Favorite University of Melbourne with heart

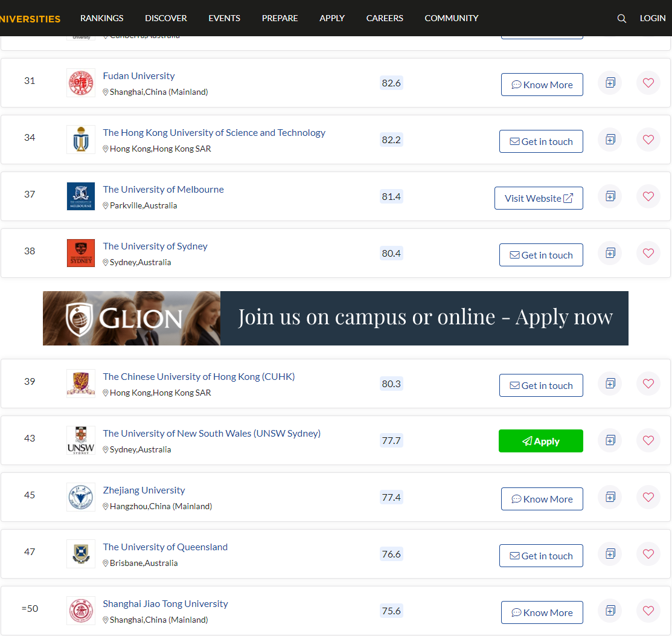click(x=648, y=196)
